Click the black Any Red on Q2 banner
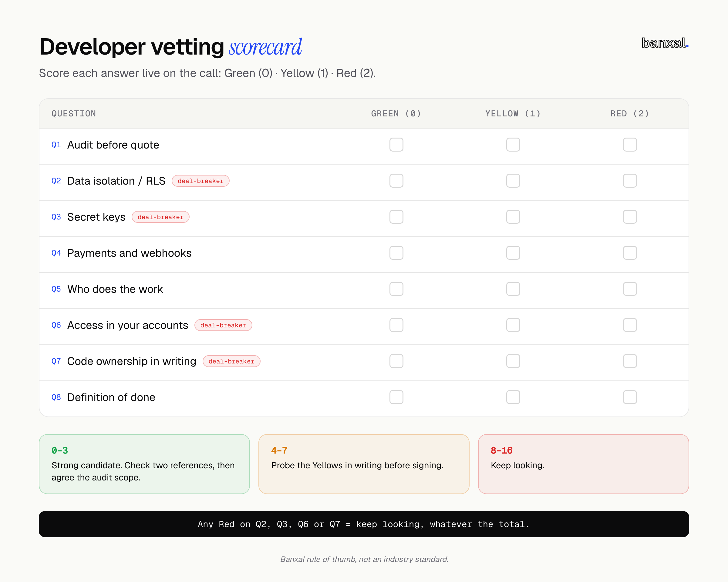 click(x=364, y=524)
